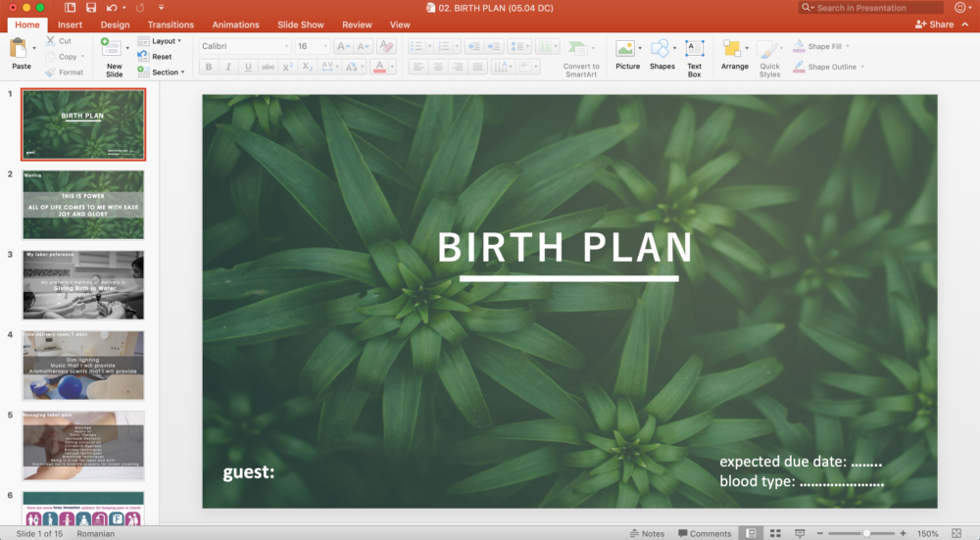Insert a New Slide
This screenshot has width=980, height=540.
[112, 58]
